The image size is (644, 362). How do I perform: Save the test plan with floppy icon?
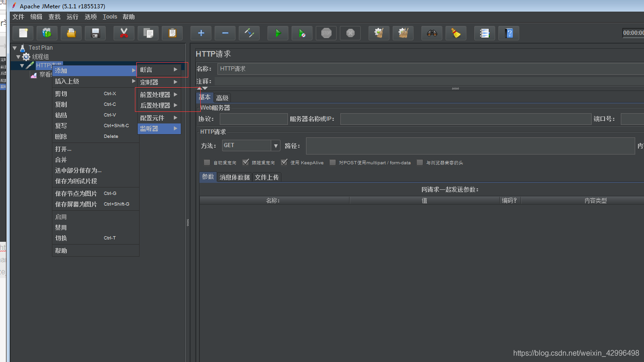[96, 33]
